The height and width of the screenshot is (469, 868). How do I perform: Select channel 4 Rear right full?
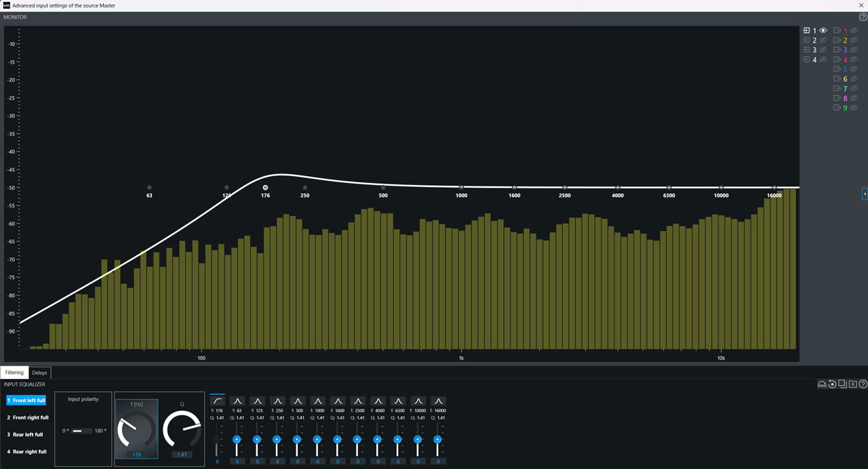click(27, 451)
